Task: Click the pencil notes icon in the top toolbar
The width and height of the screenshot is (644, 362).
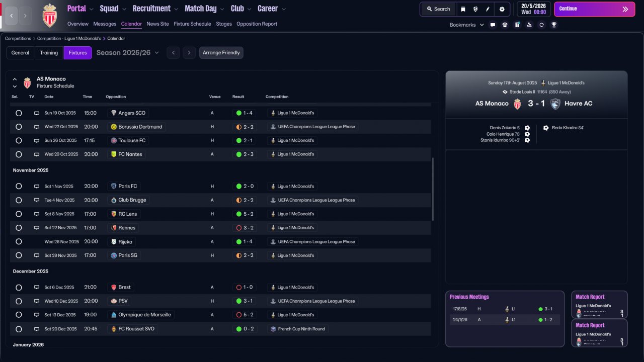Action: point(488,9)
